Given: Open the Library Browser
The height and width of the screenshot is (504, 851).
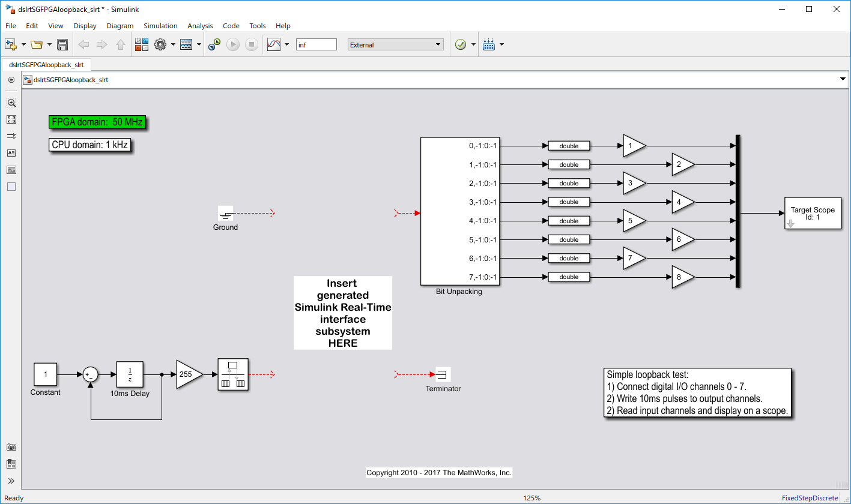Looking at the screenshot, I should 141,44.
